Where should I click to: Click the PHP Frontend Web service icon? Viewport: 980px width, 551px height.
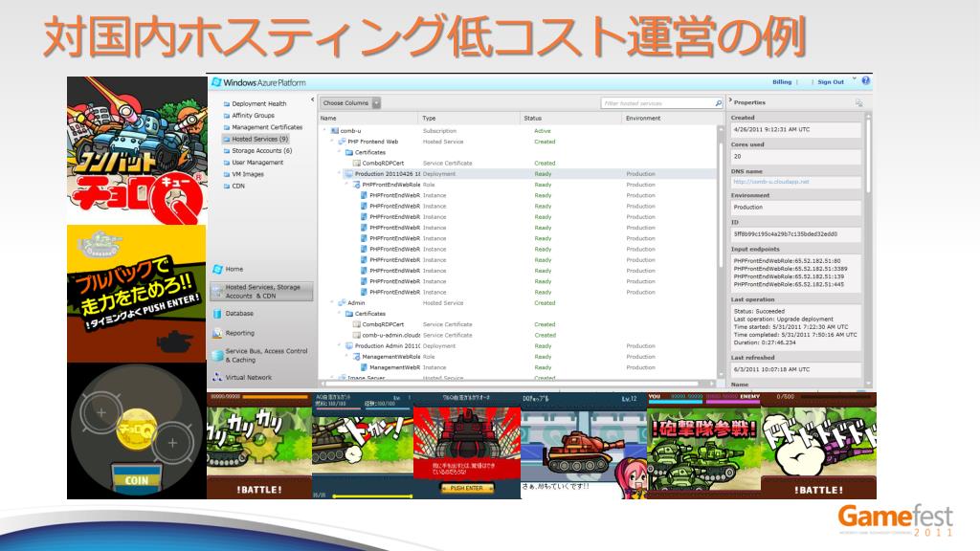click(x=342, y=142)
